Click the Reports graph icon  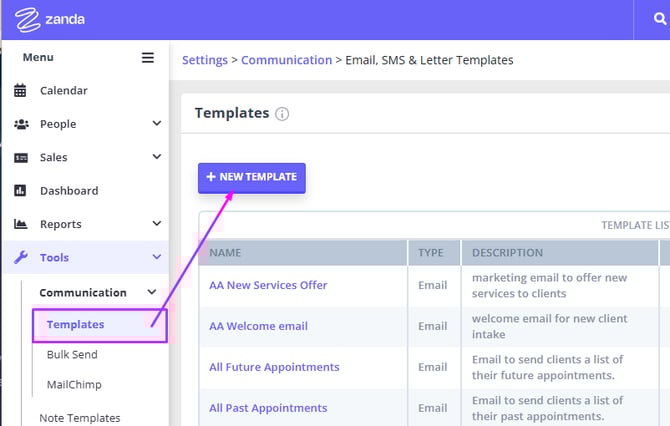pos(20,224)
